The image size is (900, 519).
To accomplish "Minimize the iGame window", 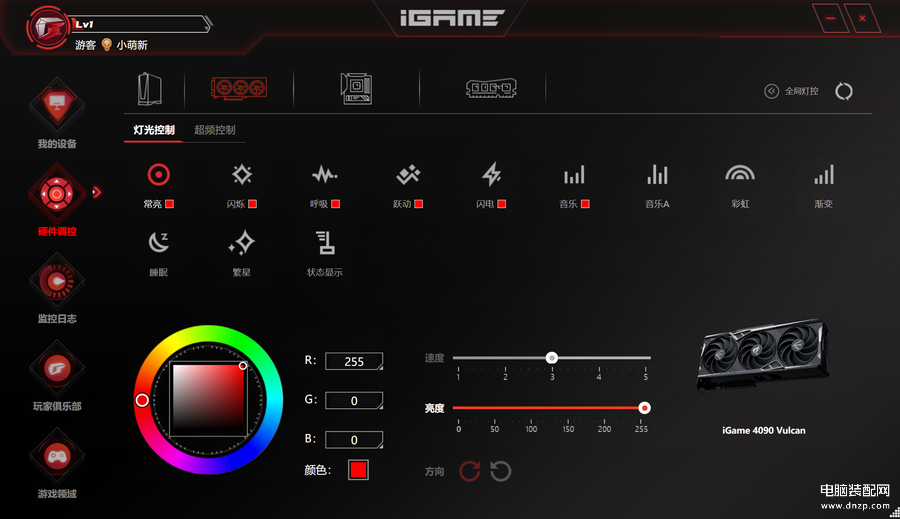I will (x=831, y=18).
